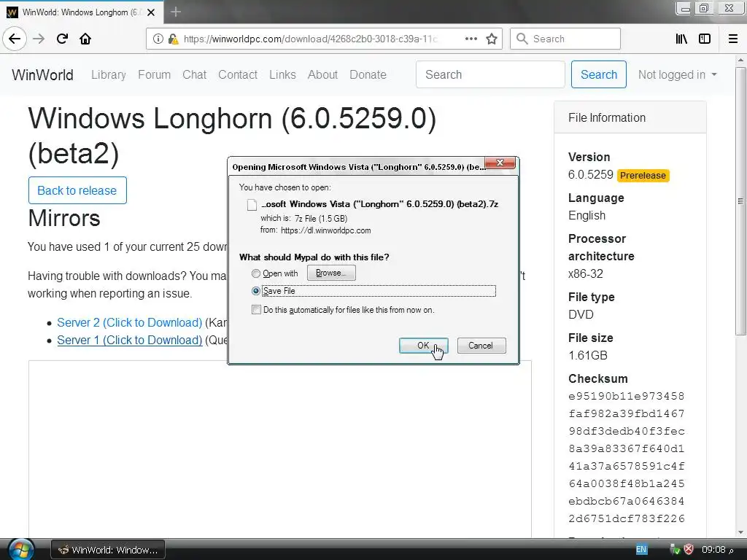Click the x86-32 architecture value
The height and width of the screenshot is (560, 747).
(586, 274)
